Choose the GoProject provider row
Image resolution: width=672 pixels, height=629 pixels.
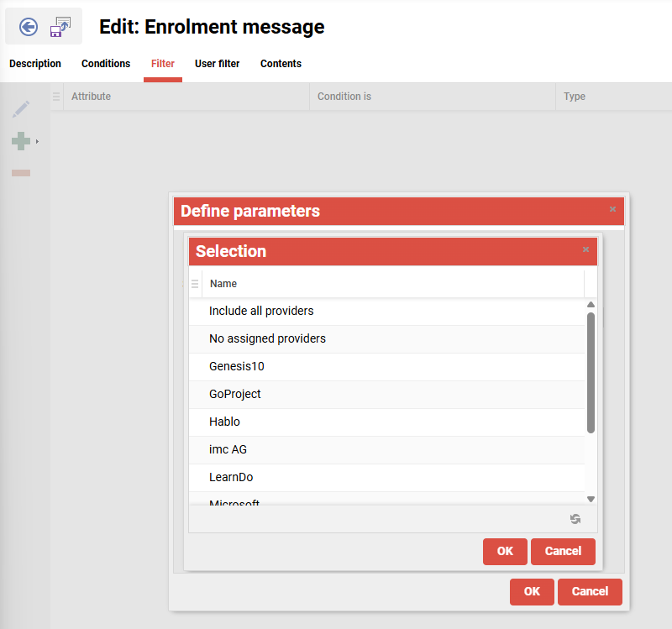(x=235, y=394)
